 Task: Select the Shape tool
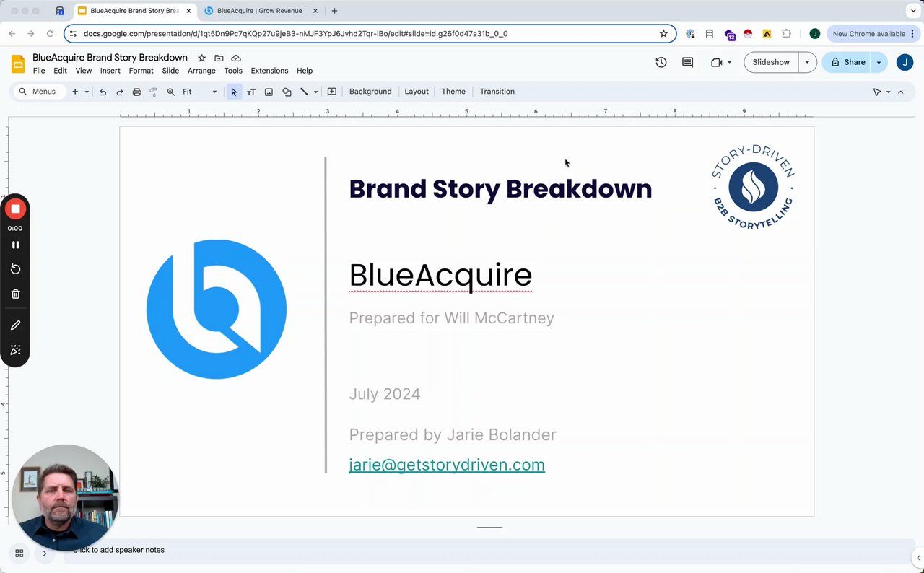[287, 92]
